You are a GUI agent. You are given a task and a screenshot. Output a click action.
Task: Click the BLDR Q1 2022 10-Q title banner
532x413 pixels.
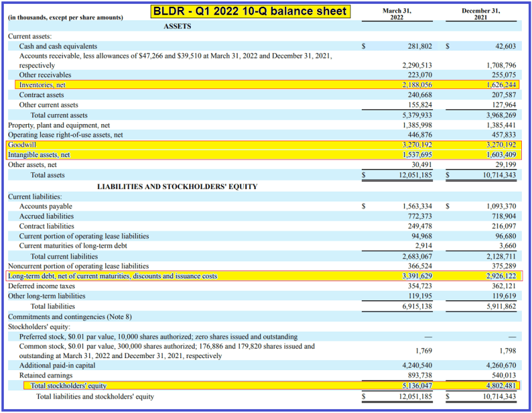pyautogui.click(x=250, y=11)
